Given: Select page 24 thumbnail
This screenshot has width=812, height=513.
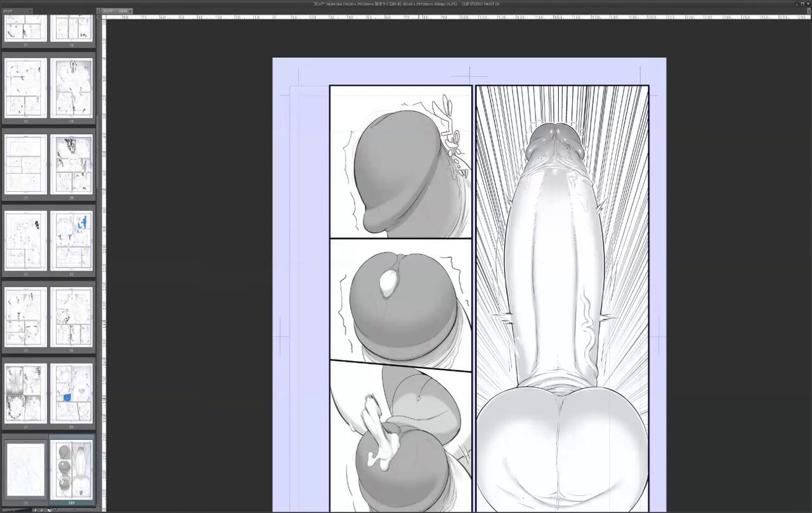Looking at the screenshot, I should [x=71, y=317].
